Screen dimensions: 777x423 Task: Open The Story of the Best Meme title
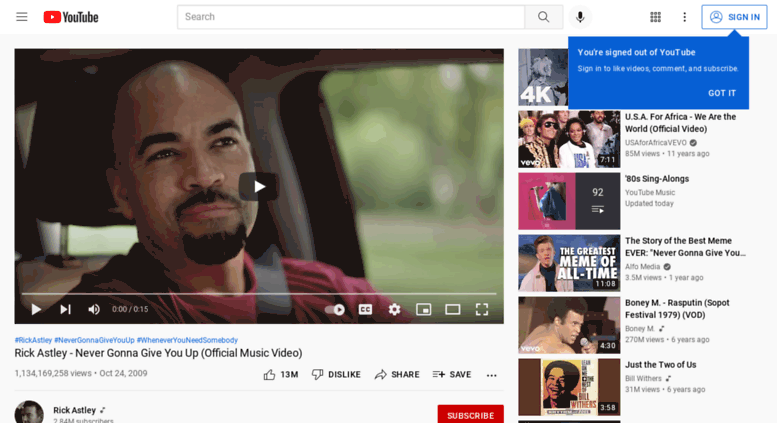click(x=685, y=247)
